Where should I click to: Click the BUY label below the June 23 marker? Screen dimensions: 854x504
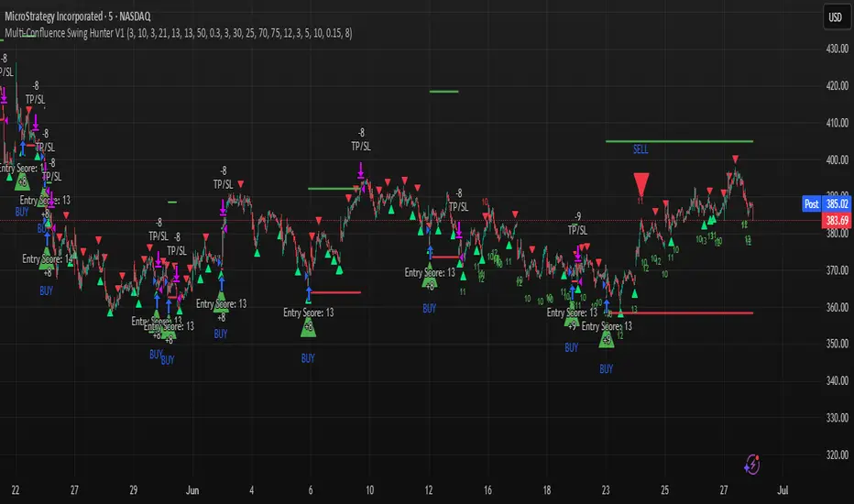click(x=607, y=369)
